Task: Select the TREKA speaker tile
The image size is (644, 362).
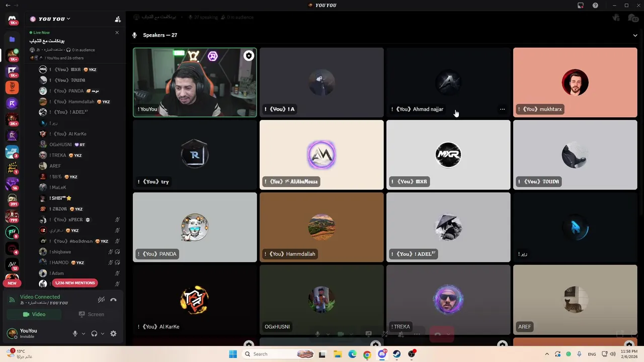Action: click(x=448, y=300)
